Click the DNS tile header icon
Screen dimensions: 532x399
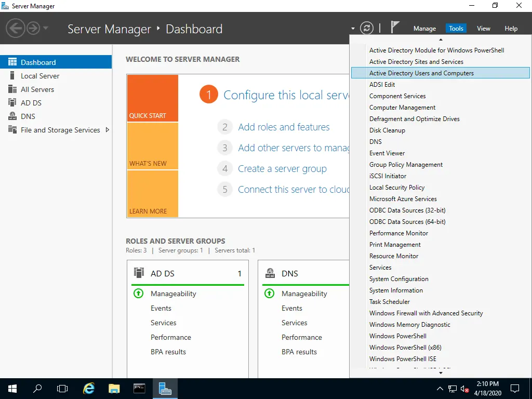[270, 273]
